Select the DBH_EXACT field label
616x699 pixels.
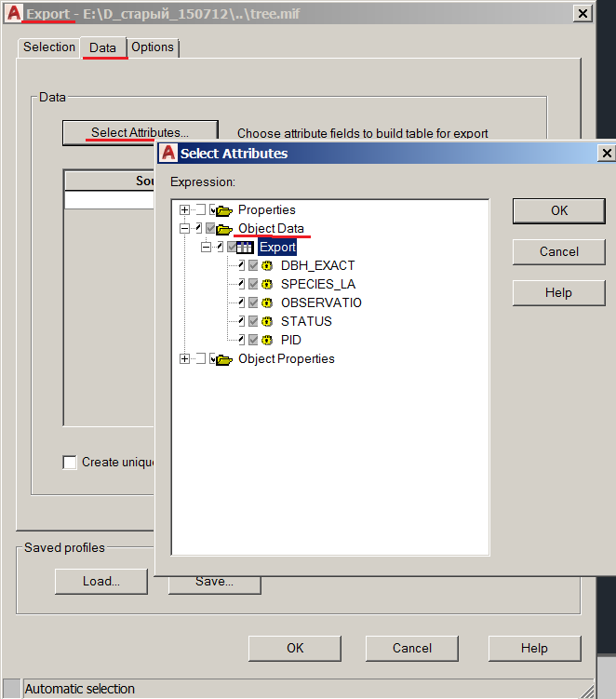(x=318, y=265)
